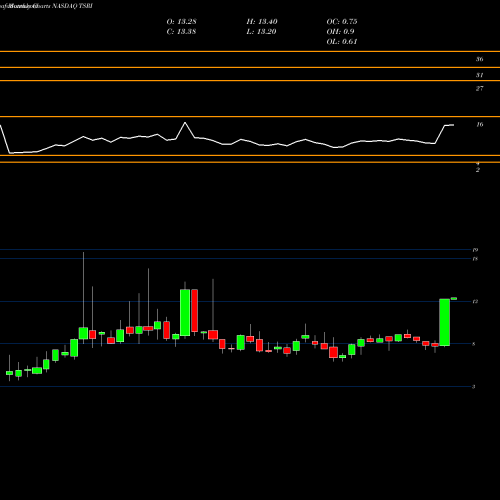
Task: Click the 27 label on the upper axis
Action: (479, 89)
